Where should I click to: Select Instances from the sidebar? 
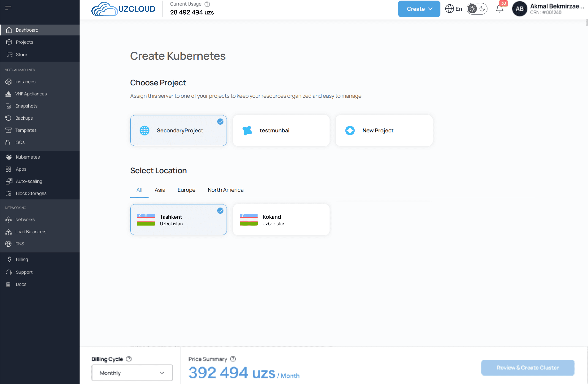point(25,81)
